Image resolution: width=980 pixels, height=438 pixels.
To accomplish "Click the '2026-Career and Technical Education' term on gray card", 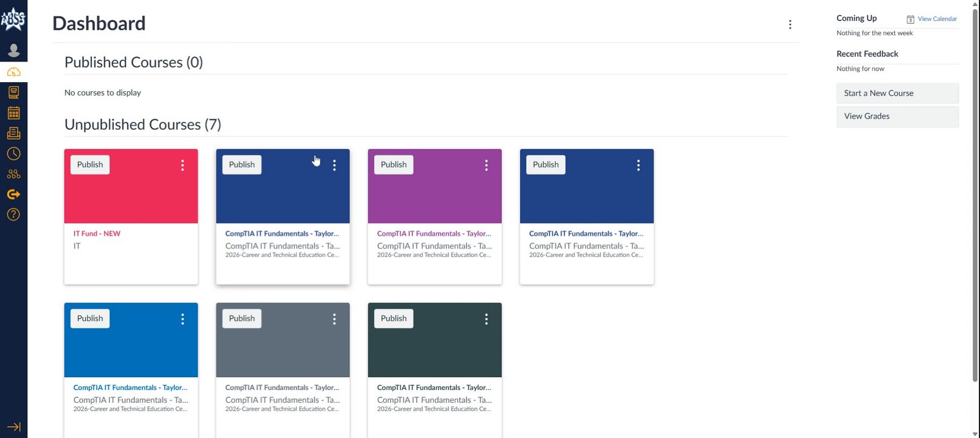I will point(282,409).
